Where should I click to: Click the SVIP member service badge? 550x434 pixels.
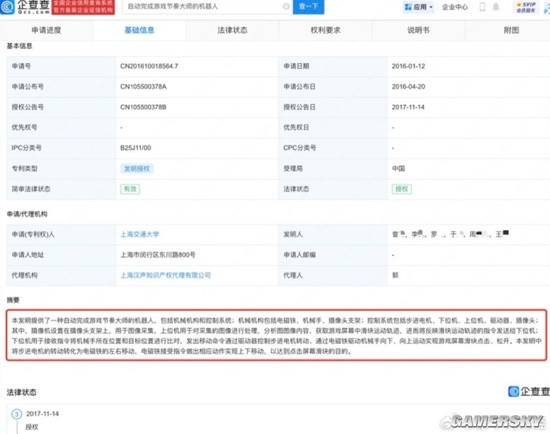coord(526,7)
